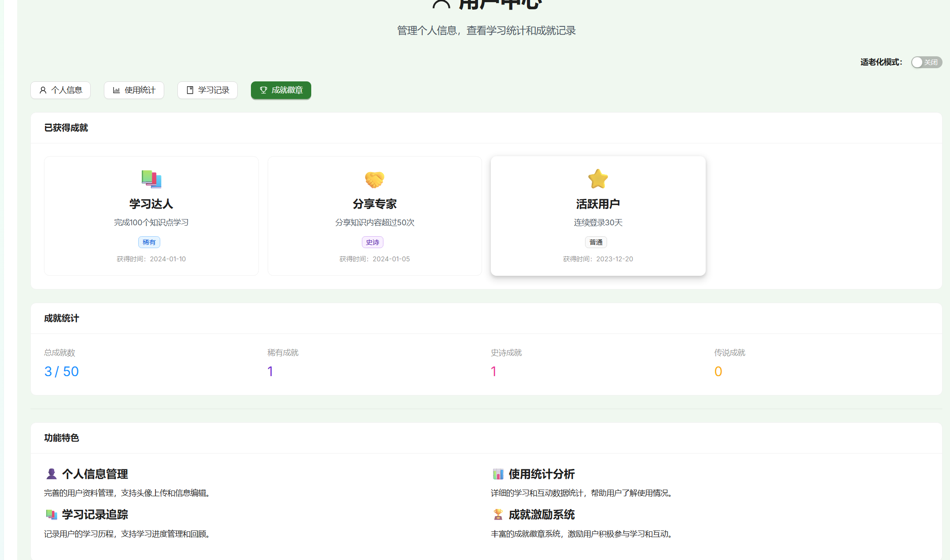The width and height of the screenshot is (950, 560).
Task: Click the books icon beside 学习记录追踪
Action: (x=52, y=514)
